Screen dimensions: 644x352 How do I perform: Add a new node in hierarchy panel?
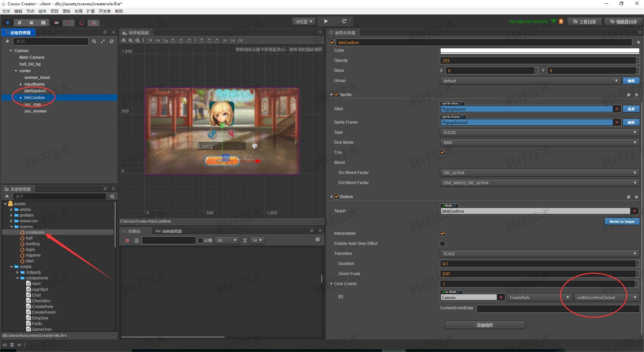(x=7, y=41)
